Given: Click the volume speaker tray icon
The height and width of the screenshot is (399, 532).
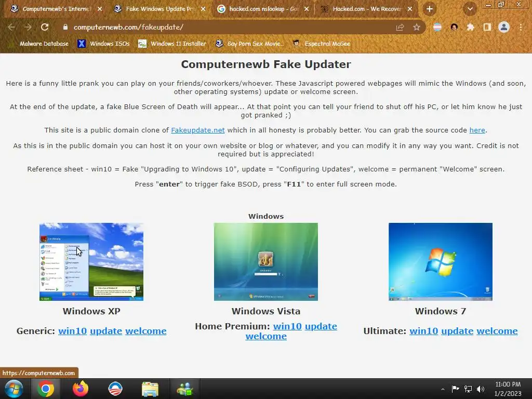Looking at the screenshot, I should click(x=481, y=389).
